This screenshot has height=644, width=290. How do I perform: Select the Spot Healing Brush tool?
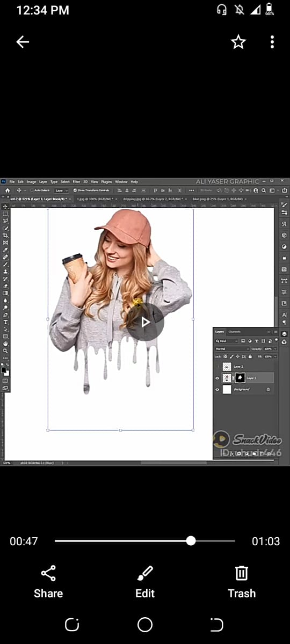[x=6, y=257]
